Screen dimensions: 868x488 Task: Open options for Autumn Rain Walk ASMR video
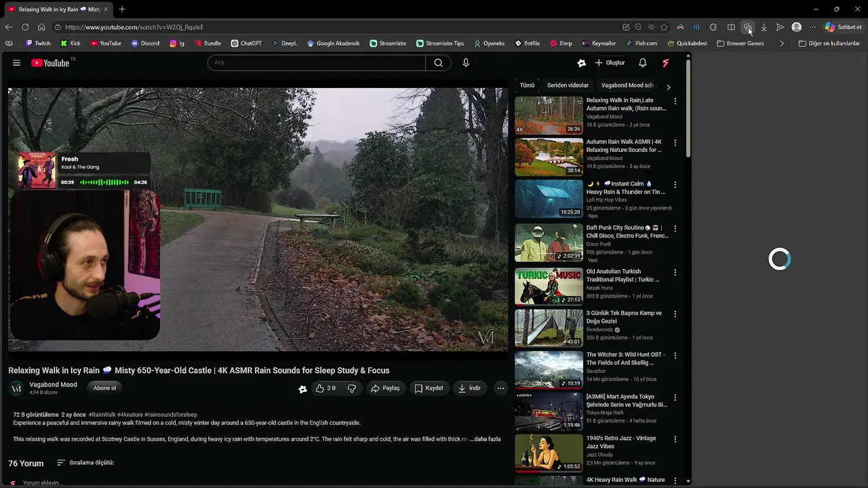tap(675, 142)
